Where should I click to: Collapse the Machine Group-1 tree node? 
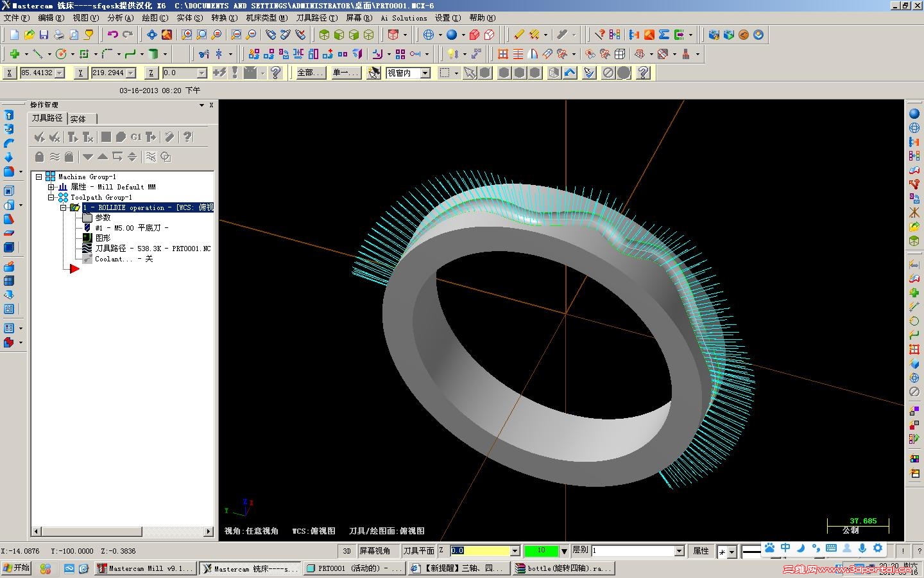coord(38,177)
